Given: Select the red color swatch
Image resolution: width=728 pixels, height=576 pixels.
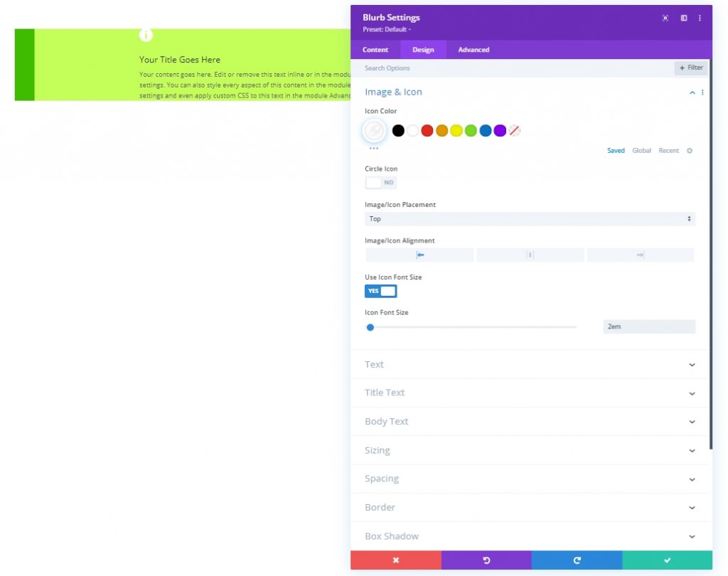Looking at the screenshot, I should (427, 131).
